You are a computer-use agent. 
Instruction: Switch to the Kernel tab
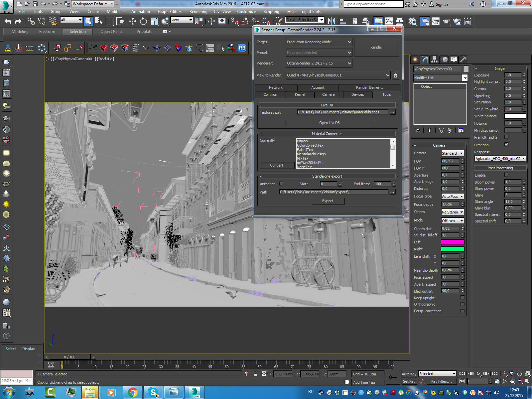pos(300,94)
